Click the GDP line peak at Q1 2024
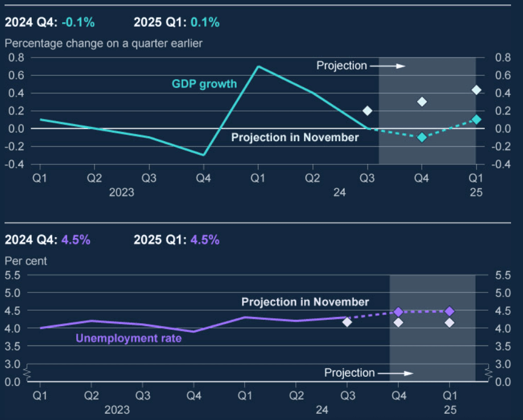Image resolution: width=523 pixels, height=420 pixels. [x=258, y=67]
